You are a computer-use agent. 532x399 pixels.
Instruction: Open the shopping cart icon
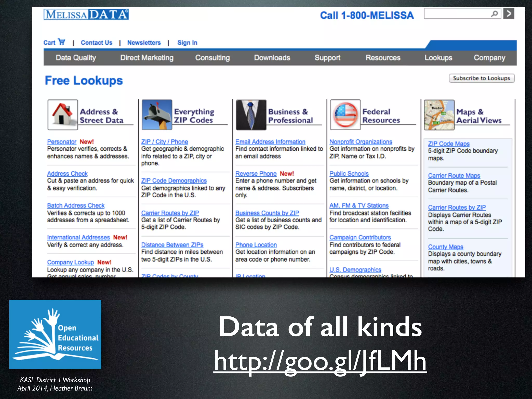(x=62, y=42)
